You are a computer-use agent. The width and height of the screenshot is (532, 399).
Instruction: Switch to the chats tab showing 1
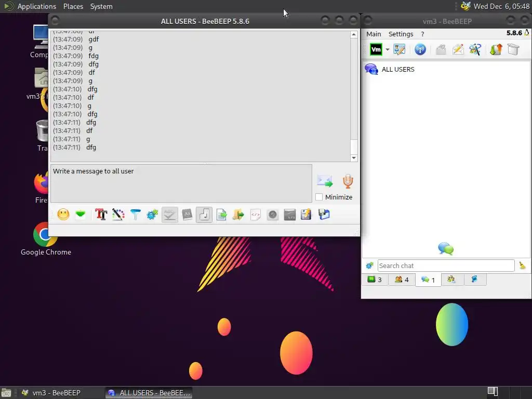pos(428,280)
